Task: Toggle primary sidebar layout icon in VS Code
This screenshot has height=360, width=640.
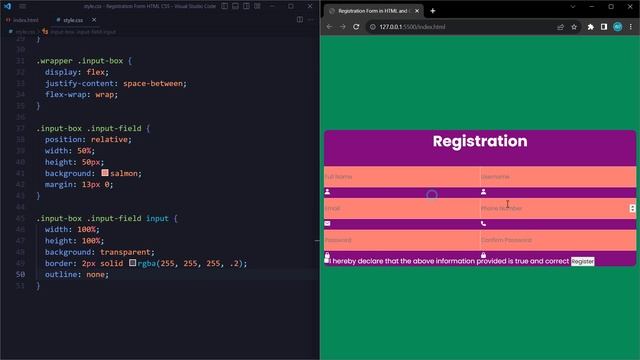Action: coord(224,6)
